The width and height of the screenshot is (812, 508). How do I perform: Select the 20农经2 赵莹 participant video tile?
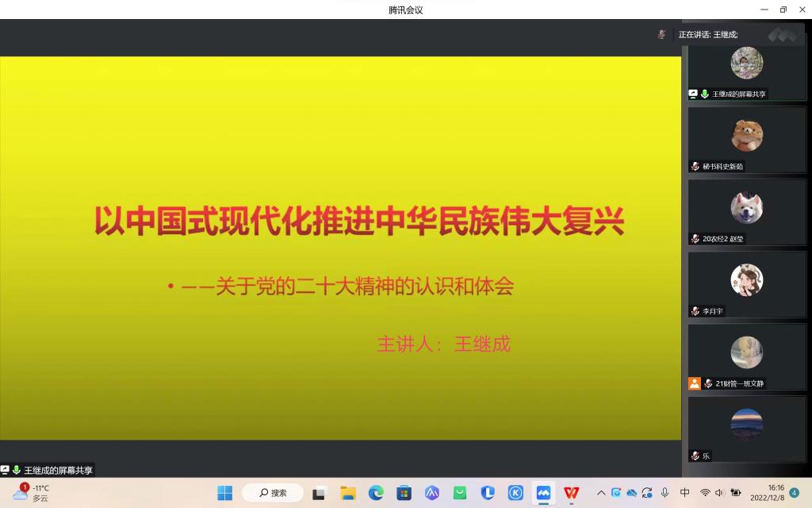pos(746,211)
